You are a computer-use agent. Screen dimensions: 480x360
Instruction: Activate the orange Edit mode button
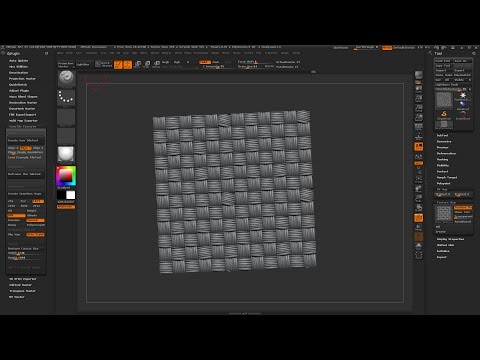(118, 64)
